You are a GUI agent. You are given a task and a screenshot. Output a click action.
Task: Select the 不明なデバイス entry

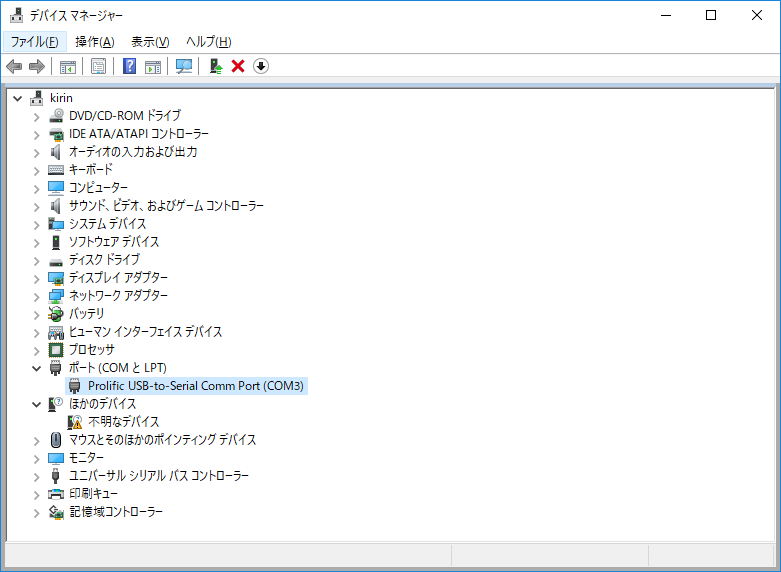point(124,422)
